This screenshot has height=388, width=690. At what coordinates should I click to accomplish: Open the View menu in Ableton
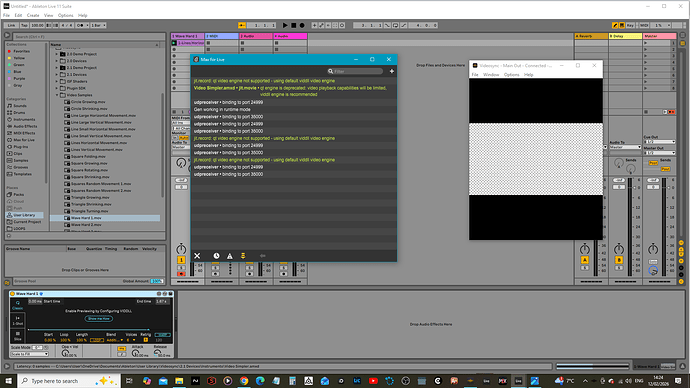tap(48, 15)
